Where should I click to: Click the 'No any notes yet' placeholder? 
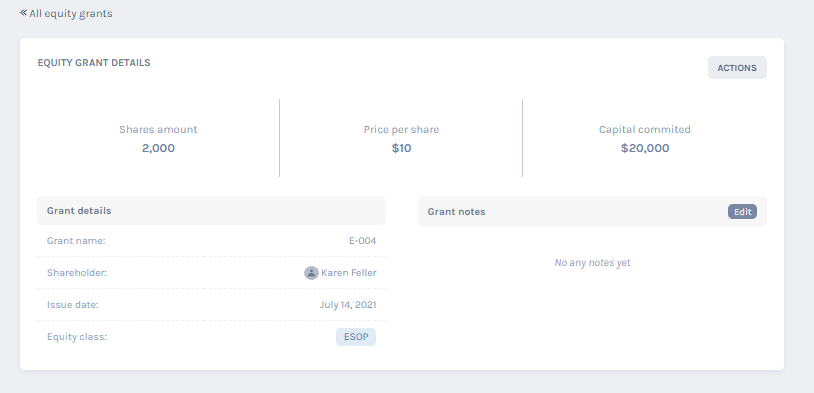tap(592, 263)
